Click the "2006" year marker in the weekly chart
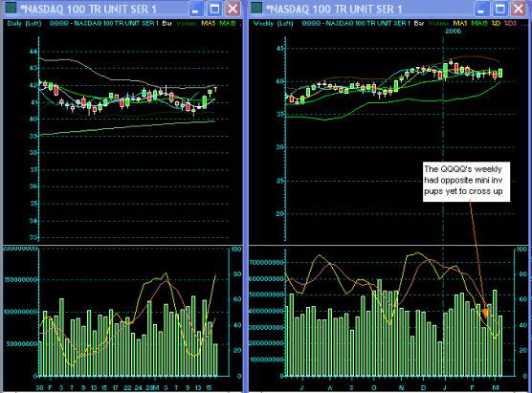 (x=454, y=32)
